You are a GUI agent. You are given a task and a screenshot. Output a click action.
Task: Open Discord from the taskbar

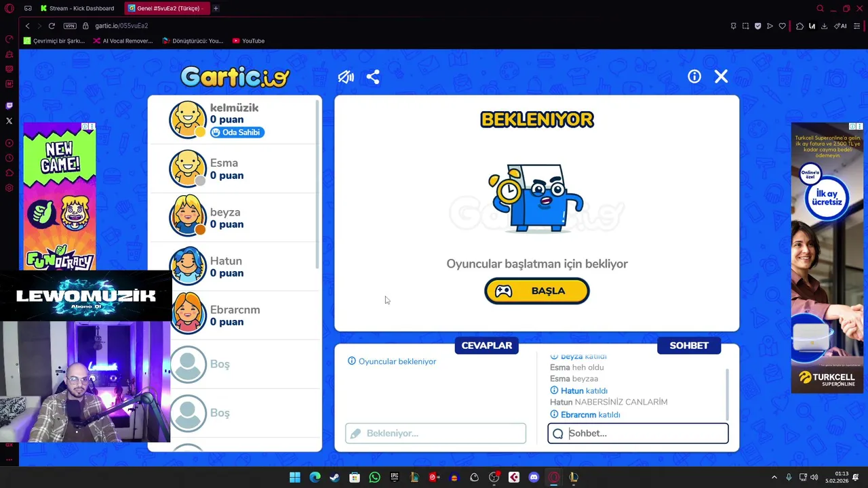534,477
